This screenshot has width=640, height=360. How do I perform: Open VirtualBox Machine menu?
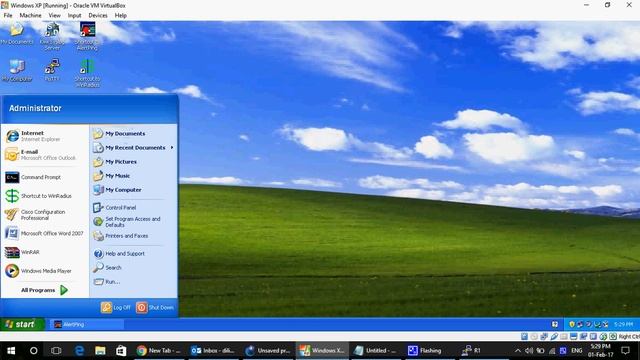[30, 15]
